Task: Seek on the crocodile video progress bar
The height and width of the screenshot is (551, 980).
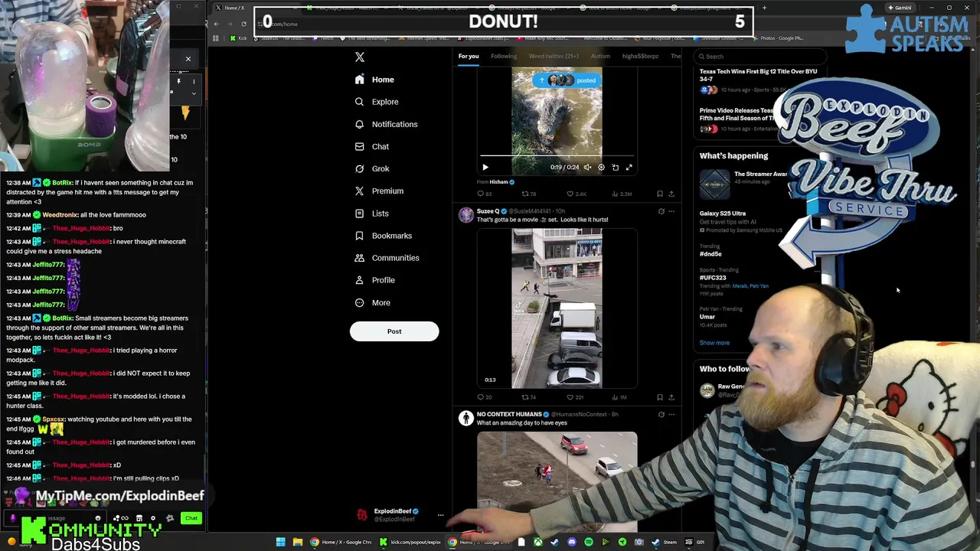Action: tap(557, 156)
